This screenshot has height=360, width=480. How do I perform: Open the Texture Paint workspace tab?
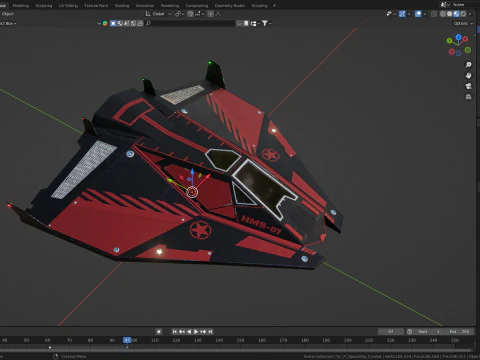(x=96, y=5)
